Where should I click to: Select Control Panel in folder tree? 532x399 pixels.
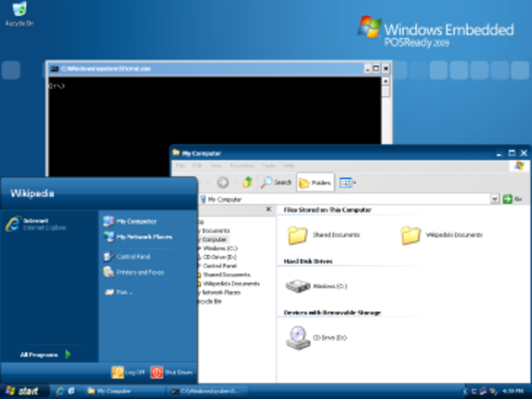pos(219,266)
